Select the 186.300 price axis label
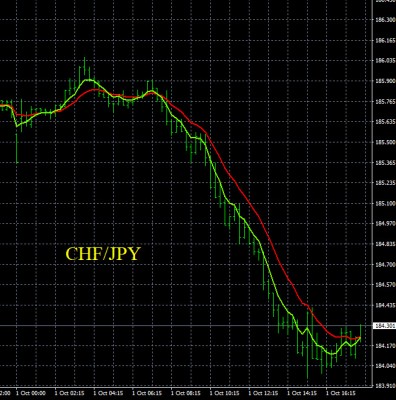This screenshot has height=400, width=396. click(385, 20)
